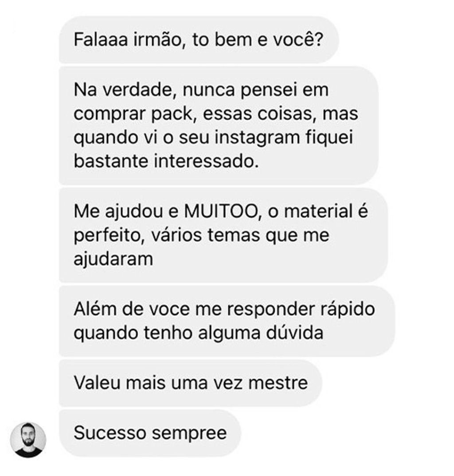Click the word "dúvida" in the fourth message
This screenshot has height=476, width=454.
(294, 333)
